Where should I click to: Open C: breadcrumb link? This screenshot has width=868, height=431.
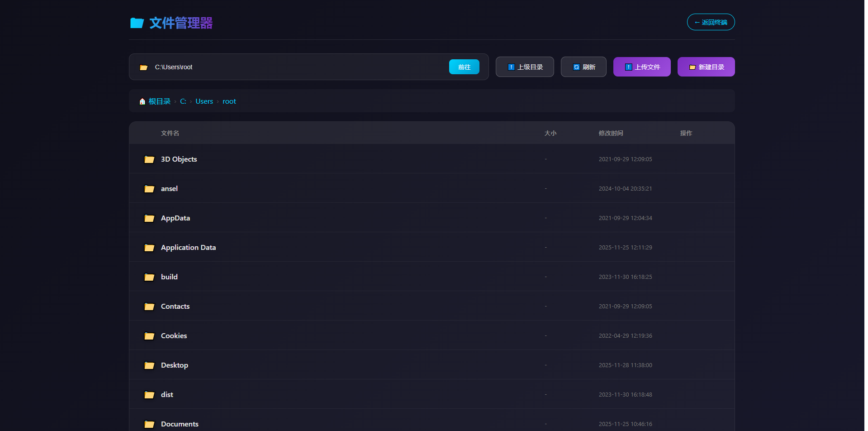click(183, 101)
